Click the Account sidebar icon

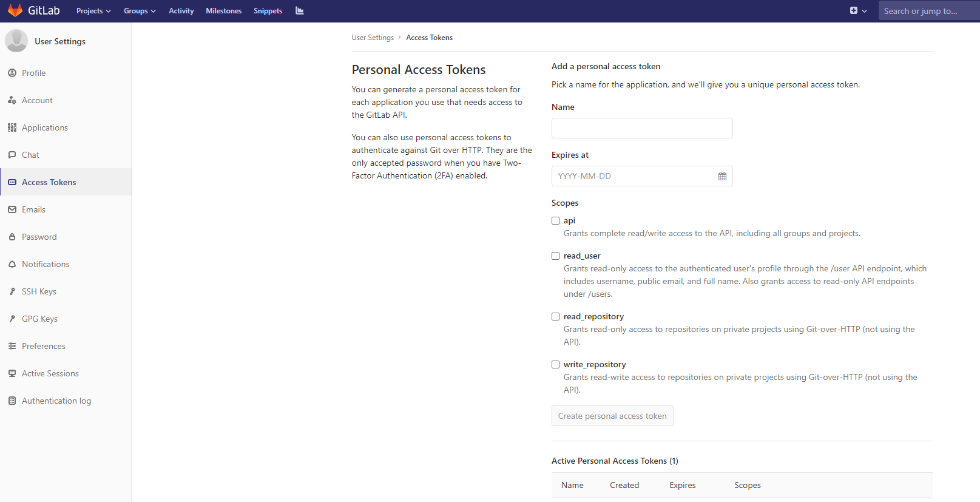coord(12,100)
